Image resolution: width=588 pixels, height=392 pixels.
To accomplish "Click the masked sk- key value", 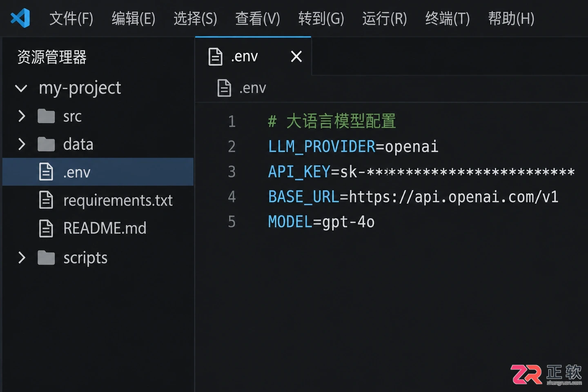I will tap(457, 172).
